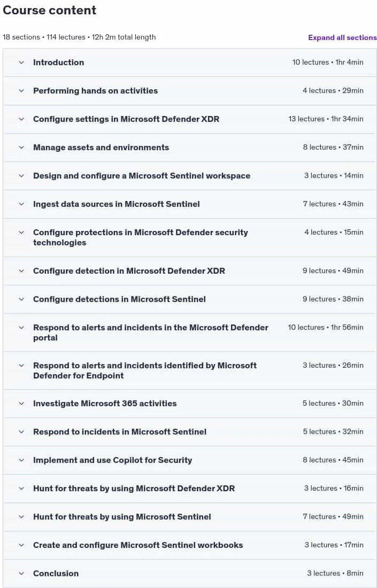
Task: Click the Expand all sections link
Action: [342, 37]
